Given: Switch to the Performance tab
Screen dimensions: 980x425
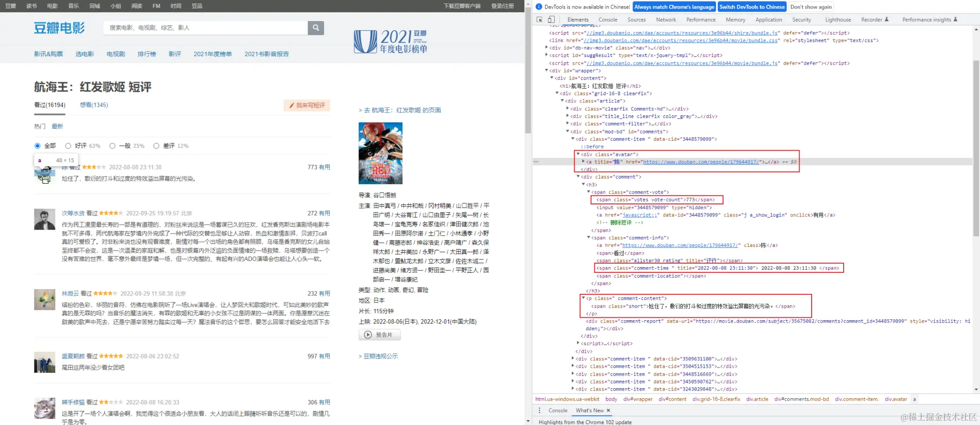Looking at the screenshot, I should point(701,20).
